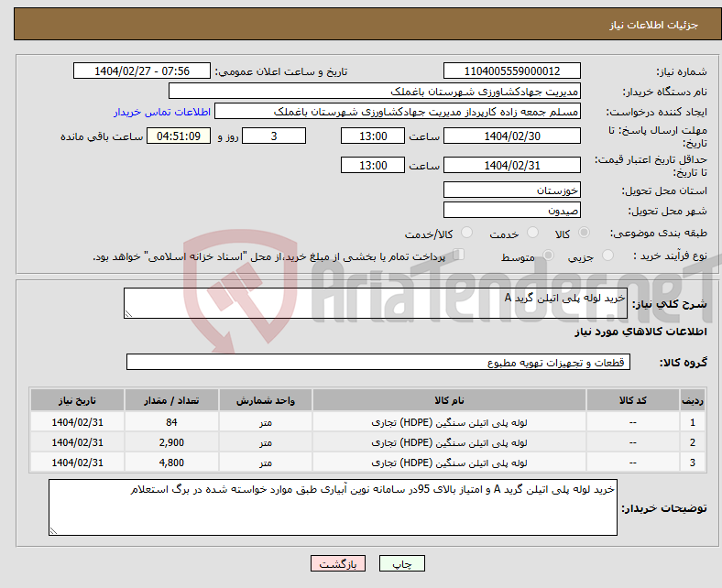Screen dimensions: 722x588
Task: Click the تاریخ نیاز column header
Action: (x=77, y=400)
